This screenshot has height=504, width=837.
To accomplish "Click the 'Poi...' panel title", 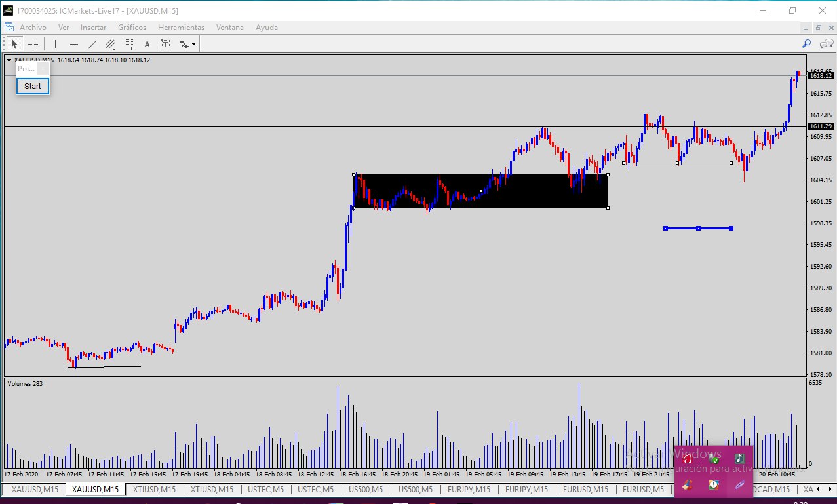I will point(26,68).
